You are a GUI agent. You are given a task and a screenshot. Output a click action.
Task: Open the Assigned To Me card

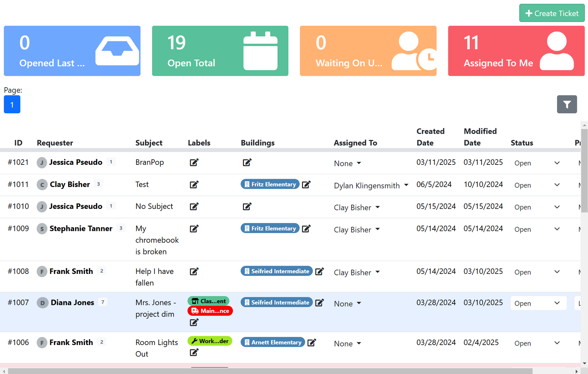(x=516, y=51)
